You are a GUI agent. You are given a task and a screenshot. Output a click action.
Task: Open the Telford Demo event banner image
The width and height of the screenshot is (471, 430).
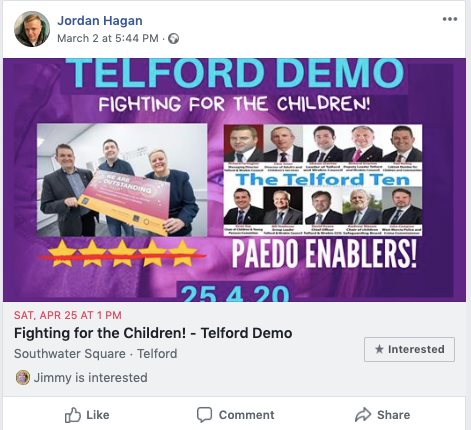[x=234, y=180]
